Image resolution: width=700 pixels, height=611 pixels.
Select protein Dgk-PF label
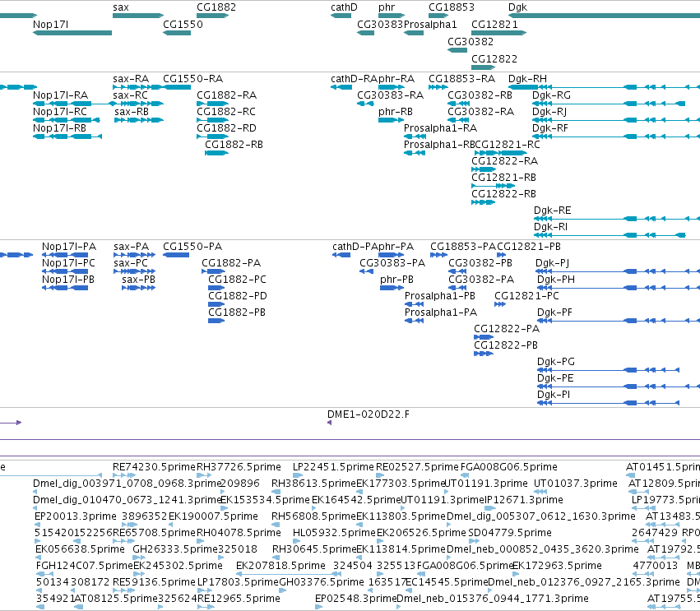(554, 312)
